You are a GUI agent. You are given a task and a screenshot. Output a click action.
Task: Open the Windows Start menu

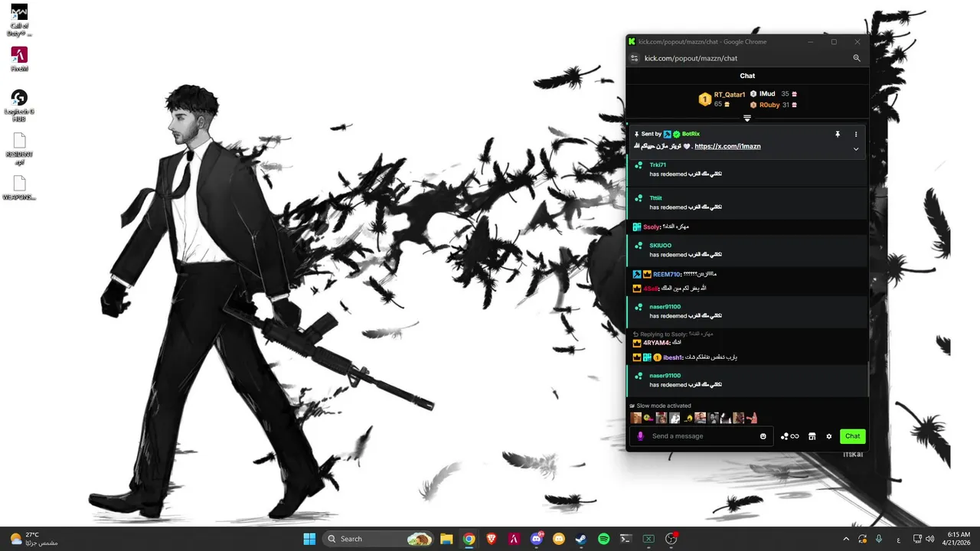(309, 539)
